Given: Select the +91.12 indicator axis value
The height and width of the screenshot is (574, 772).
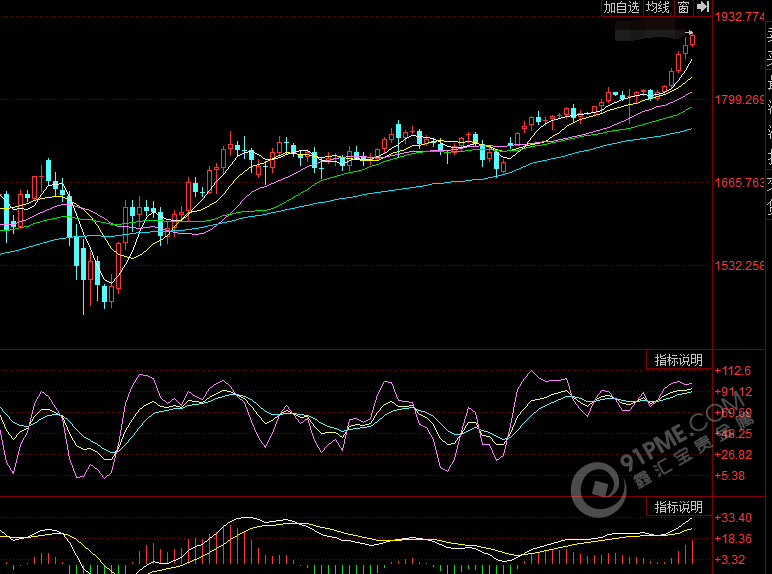Looking at the screenshot, I should coord(733,392).
